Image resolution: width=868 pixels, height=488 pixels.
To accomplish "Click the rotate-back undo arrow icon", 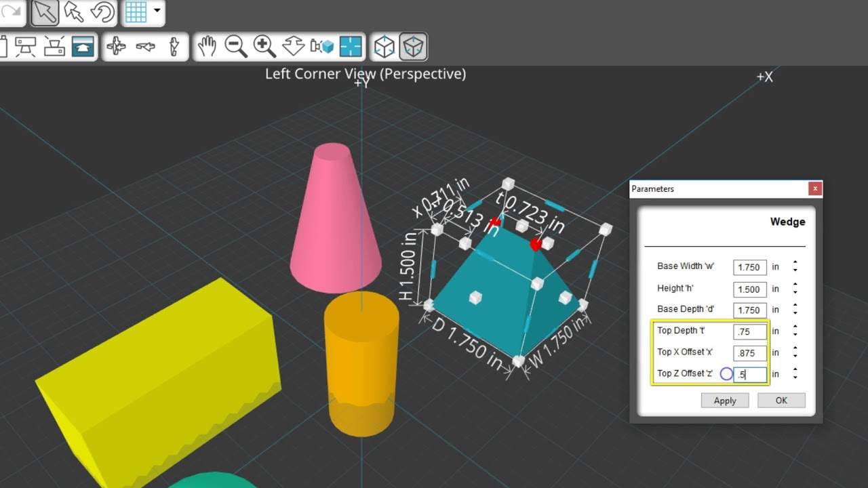I will click(102, 12).
